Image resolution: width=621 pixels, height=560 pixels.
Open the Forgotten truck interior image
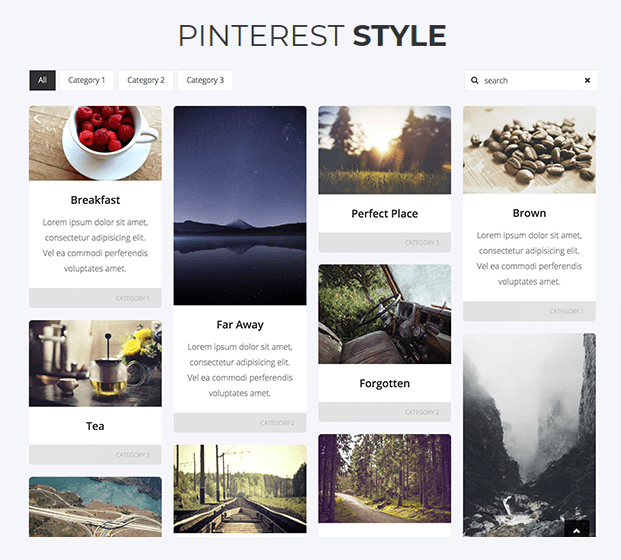pyautogui.click(x=385, y=314)
